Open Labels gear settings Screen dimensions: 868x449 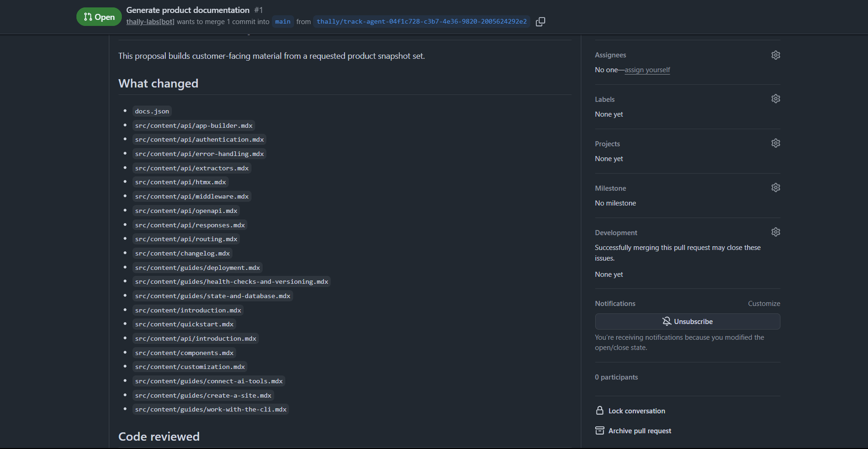pos(776,99)
